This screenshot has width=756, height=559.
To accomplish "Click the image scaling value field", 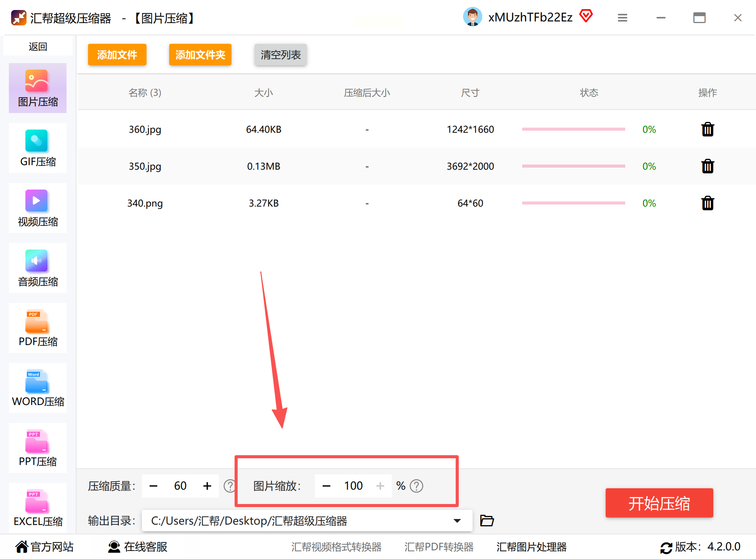I will point(353,486).
